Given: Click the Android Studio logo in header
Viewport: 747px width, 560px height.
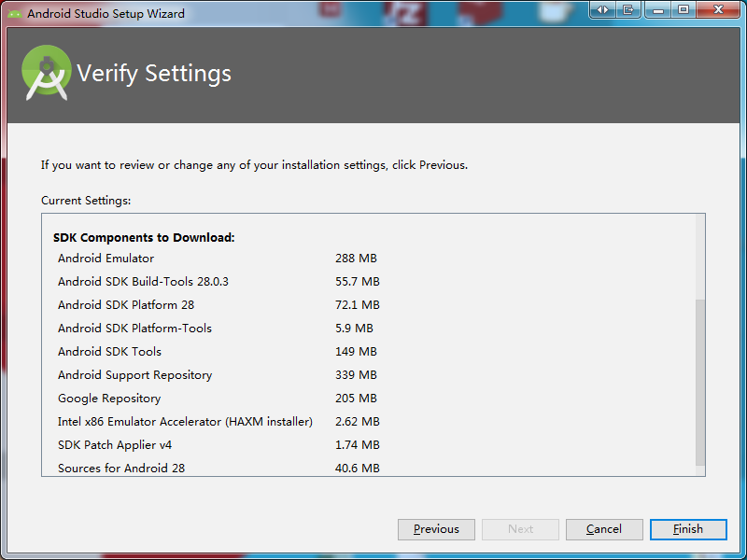Looking at the screenshot, I should point(47,73).
